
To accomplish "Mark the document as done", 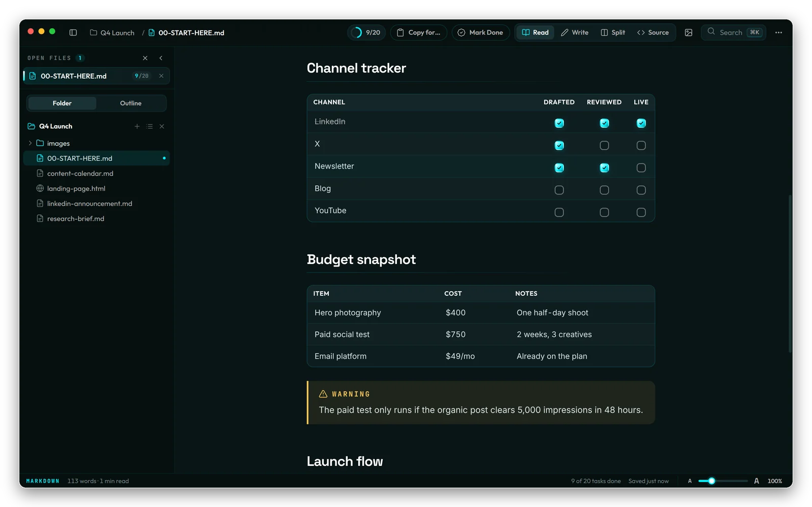I will [481, 32].
